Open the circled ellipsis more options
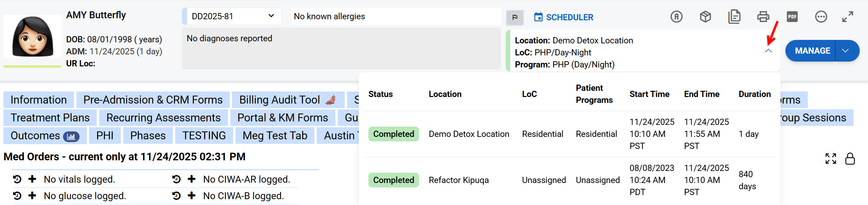The width and height of the screenshot is (868, 205). [821, 17]
